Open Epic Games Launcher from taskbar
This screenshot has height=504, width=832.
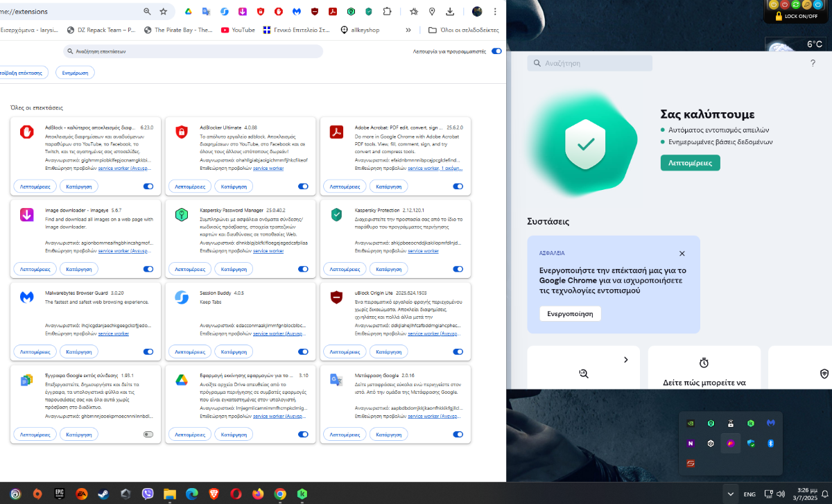point(60,494)
